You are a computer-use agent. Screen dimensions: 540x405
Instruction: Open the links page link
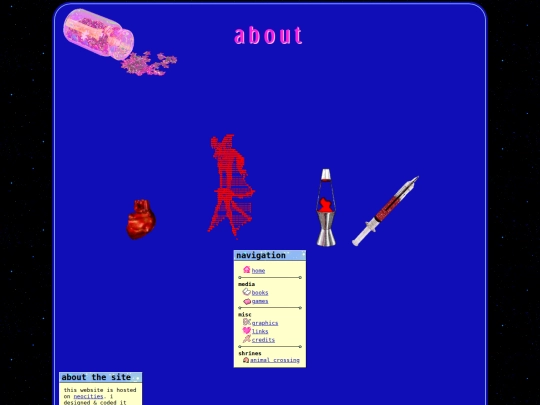[x=260, y=331]
